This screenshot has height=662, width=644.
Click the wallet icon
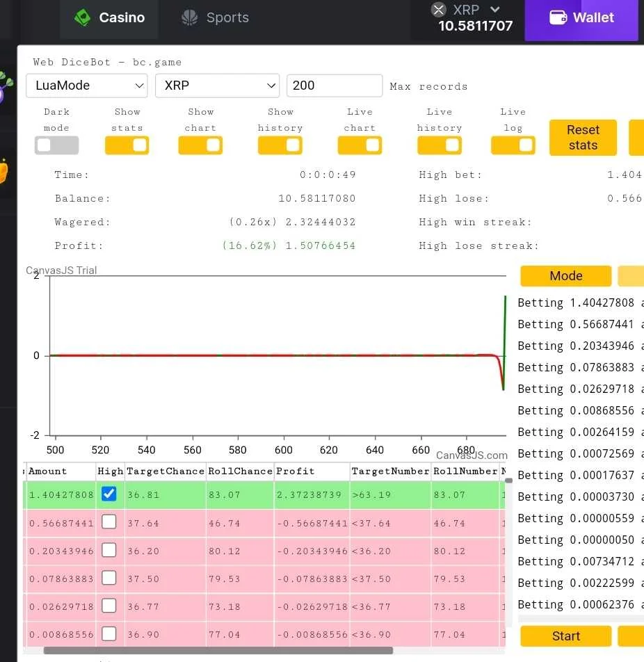tap(558, 18)
